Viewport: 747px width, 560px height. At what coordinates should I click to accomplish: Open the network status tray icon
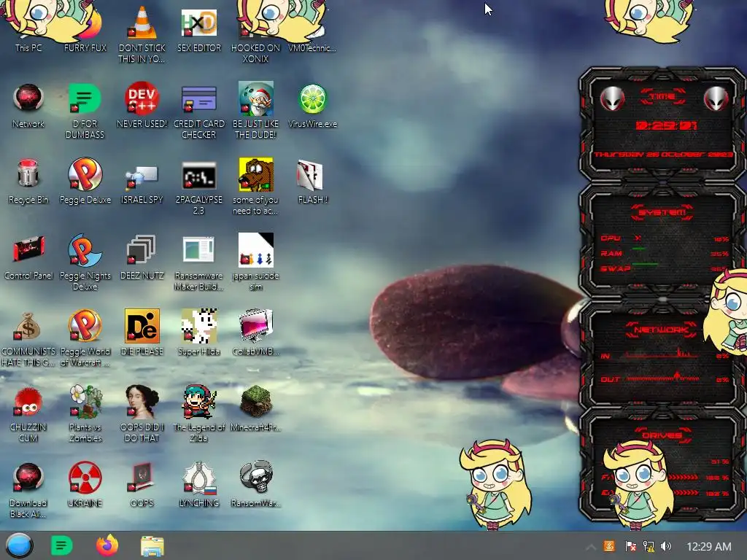pos(649,546)
